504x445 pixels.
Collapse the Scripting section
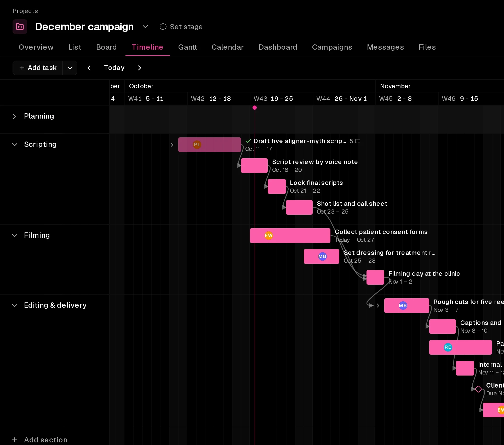[15, 144]
